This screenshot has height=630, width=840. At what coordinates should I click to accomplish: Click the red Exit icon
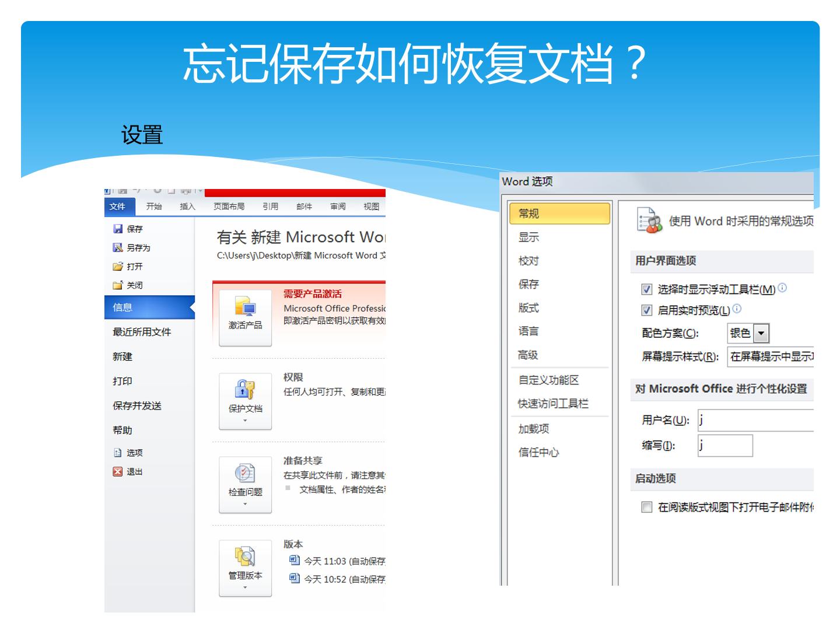(118, 471)
